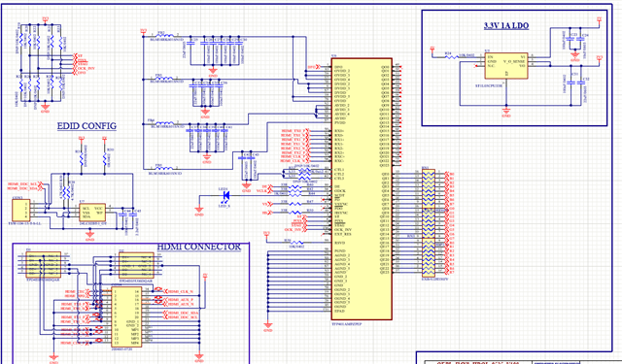Select the HDMI_CLK_N net label right of connector
The height and width of the screenshot is (364, 622).
181,291
